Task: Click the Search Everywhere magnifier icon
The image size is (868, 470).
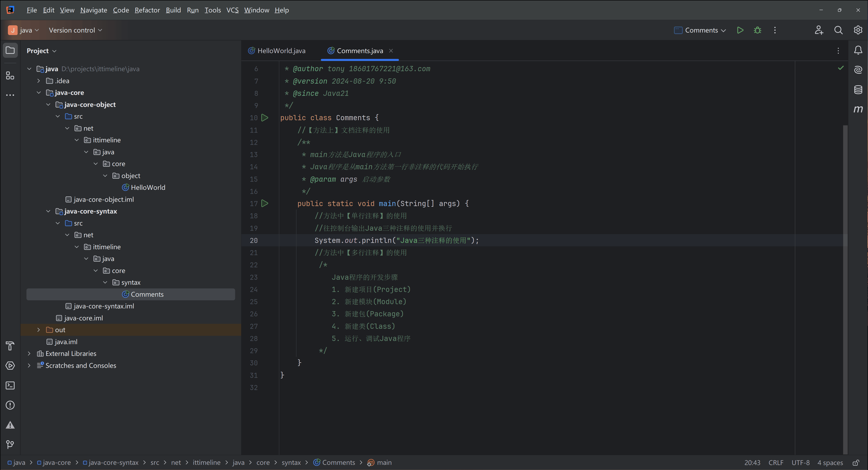Action: tap(838, 30)
